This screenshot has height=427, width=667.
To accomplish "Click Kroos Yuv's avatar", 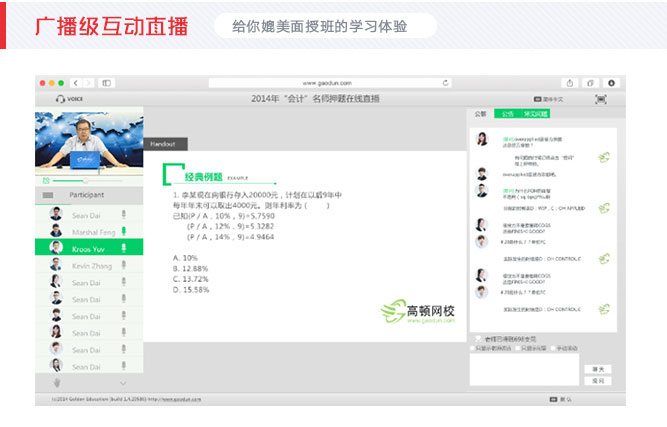I will coord(56,247).
